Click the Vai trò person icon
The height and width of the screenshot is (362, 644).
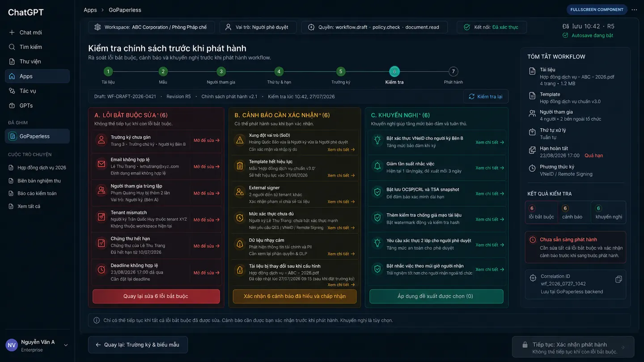pyautogui.click(x=229, y=27)
